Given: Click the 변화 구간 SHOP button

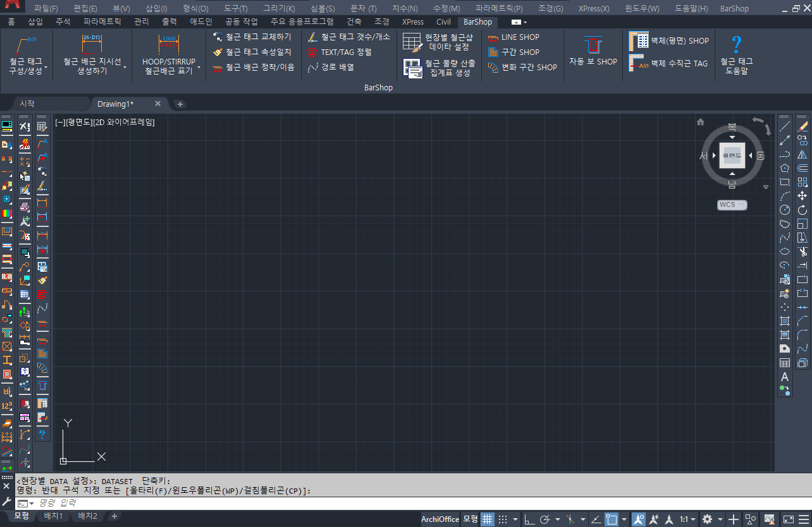Looking at the screenshot, I should coord(522,67).
